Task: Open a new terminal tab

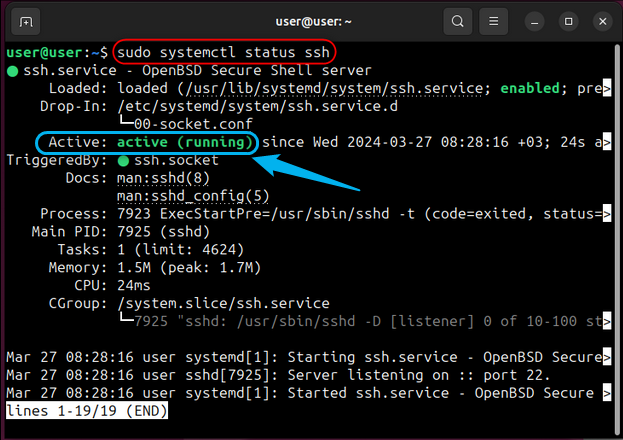Action: coord(26,21)
